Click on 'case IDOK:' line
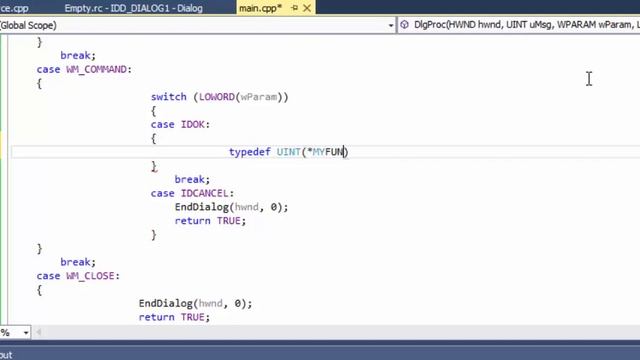The height and width of the screenshot is (360, 640). point(180,124)
